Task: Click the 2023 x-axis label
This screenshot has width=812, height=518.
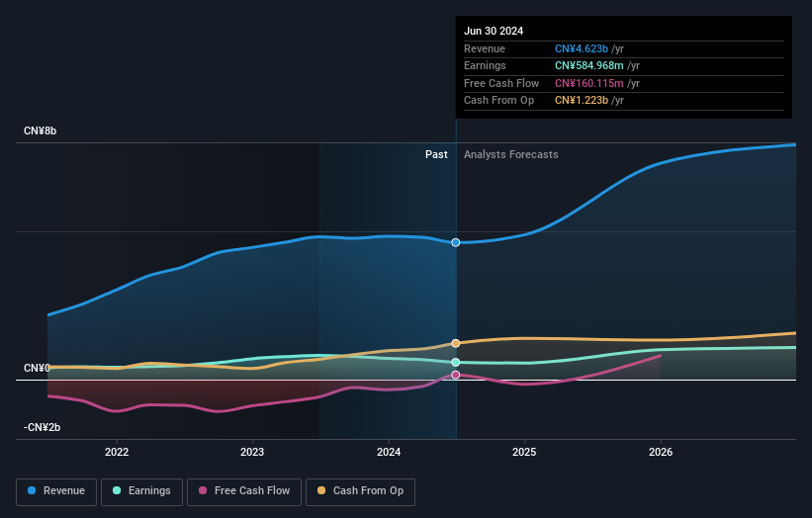Action: pyautogui.click(x=252, y=452)
